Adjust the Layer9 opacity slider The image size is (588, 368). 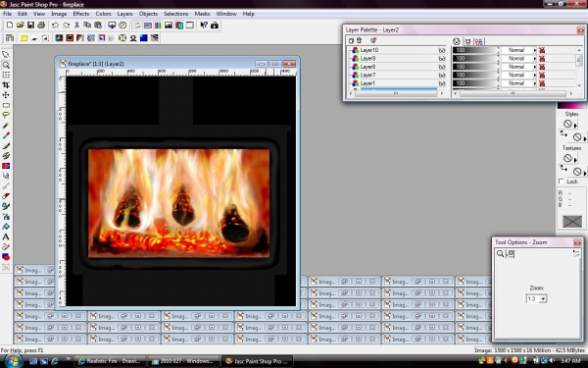tap(475, 58)
